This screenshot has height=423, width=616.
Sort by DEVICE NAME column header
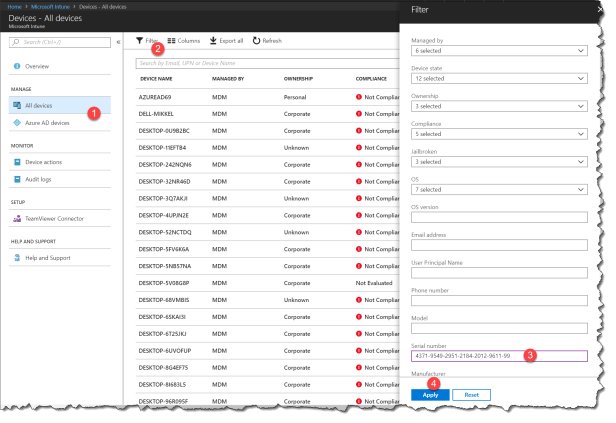(x=156, y=79)
